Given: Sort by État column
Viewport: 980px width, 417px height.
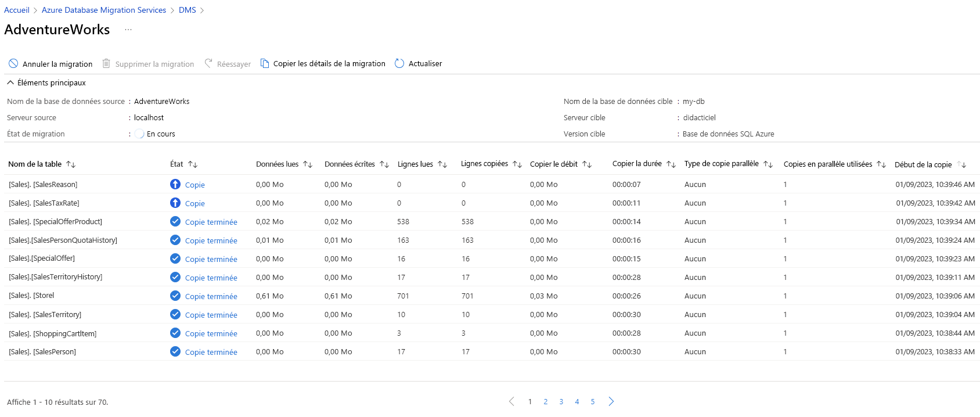Looking at the screenshot, I should [193, 164].
